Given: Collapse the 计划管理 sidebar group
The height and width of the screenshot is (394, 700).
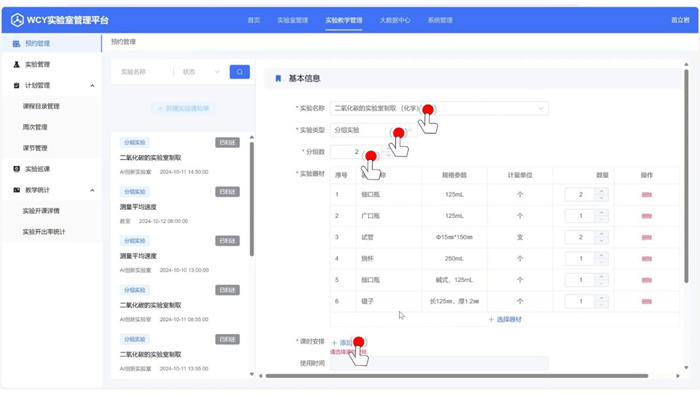Looking at the screenshot, I should [92, 85].
